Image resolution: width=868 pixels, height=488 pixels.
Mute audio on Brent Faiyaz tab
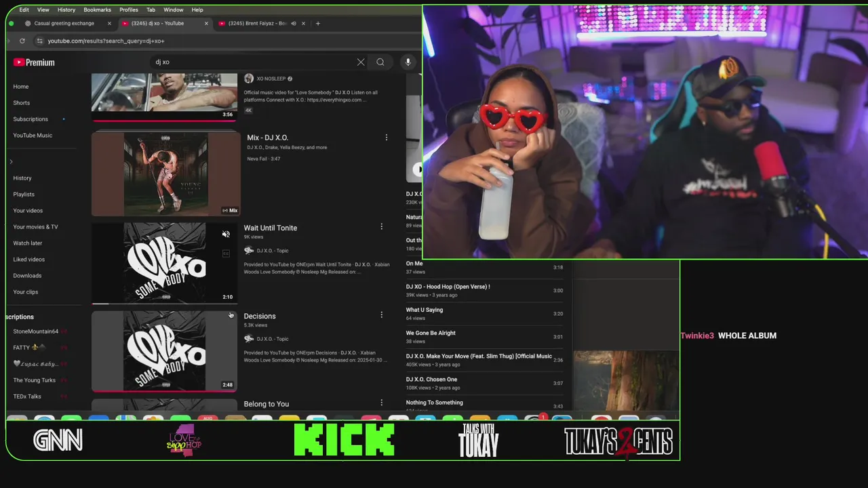coord(294,23)
